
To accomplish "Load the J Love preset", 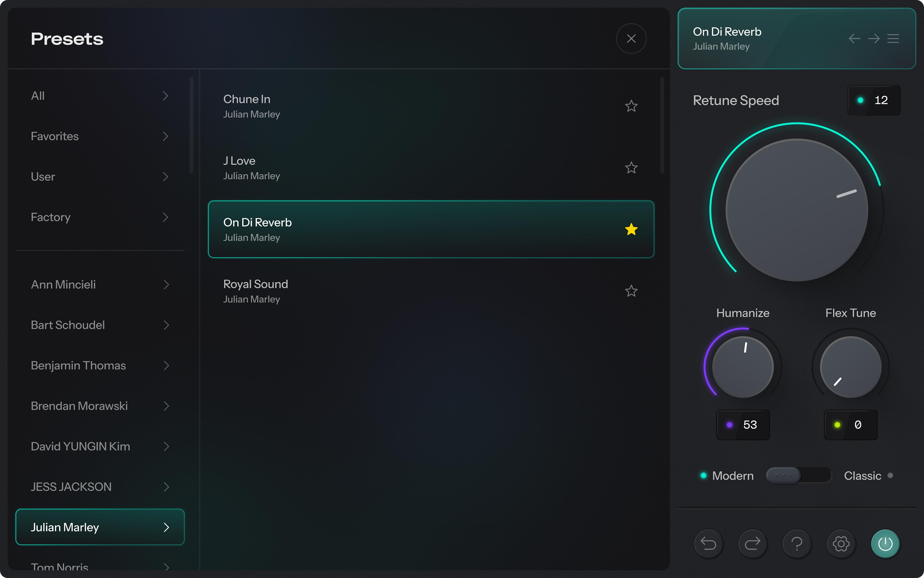I will 431,167.
